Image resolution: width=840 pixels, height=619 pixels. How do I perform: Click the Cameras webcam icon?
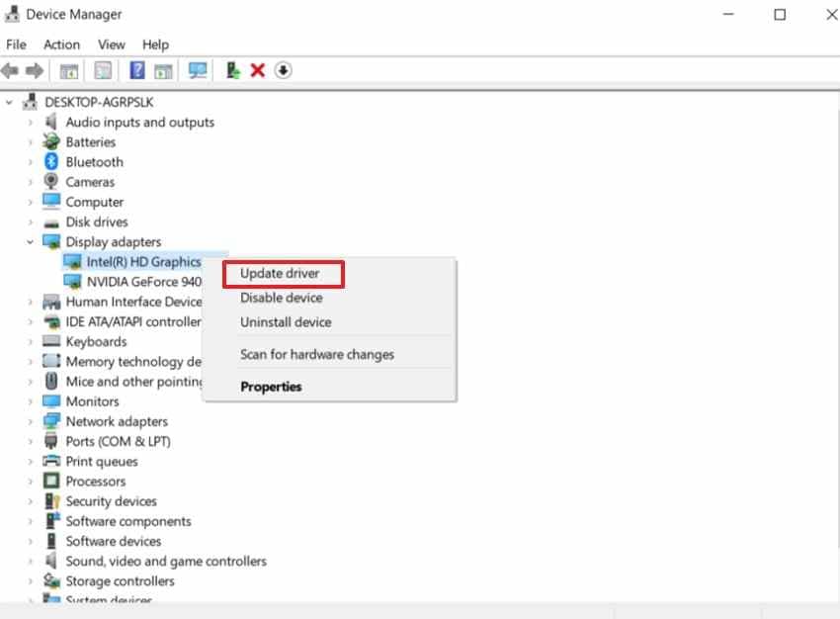(50, 181)
